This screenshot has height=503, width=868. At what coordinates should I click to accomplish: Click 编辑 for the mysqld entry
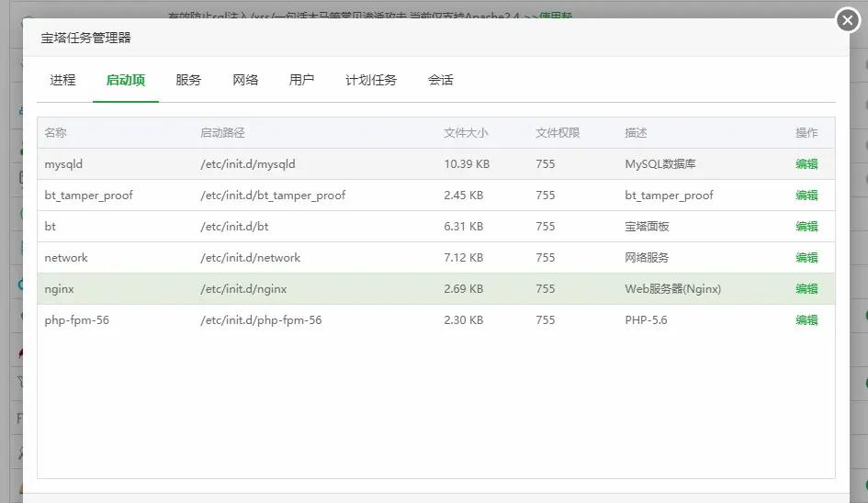click(806, 164)
